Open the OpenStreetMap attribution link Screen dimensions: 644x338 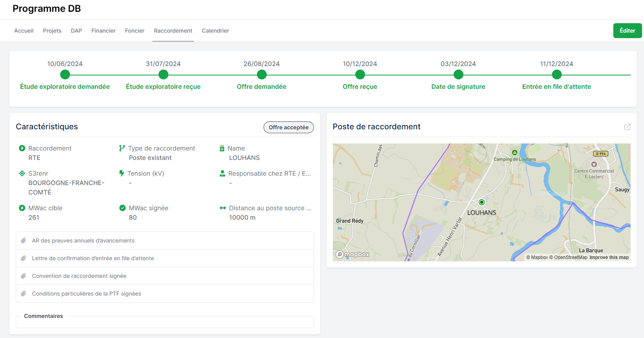click(x=568, y=257)
